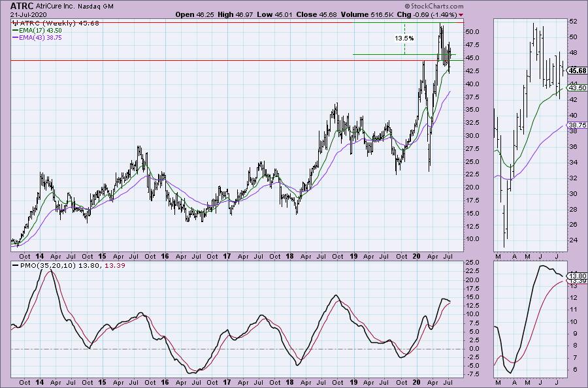
Task: Click the 43.50 EMA tag on the zoom panel
Action: pos(577,88)
